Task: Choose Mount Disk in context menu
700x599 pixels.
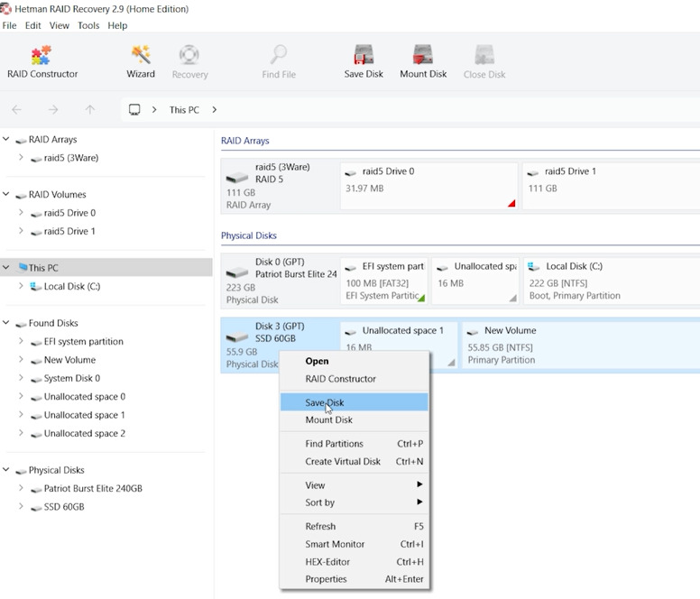Action: [354, 419]
